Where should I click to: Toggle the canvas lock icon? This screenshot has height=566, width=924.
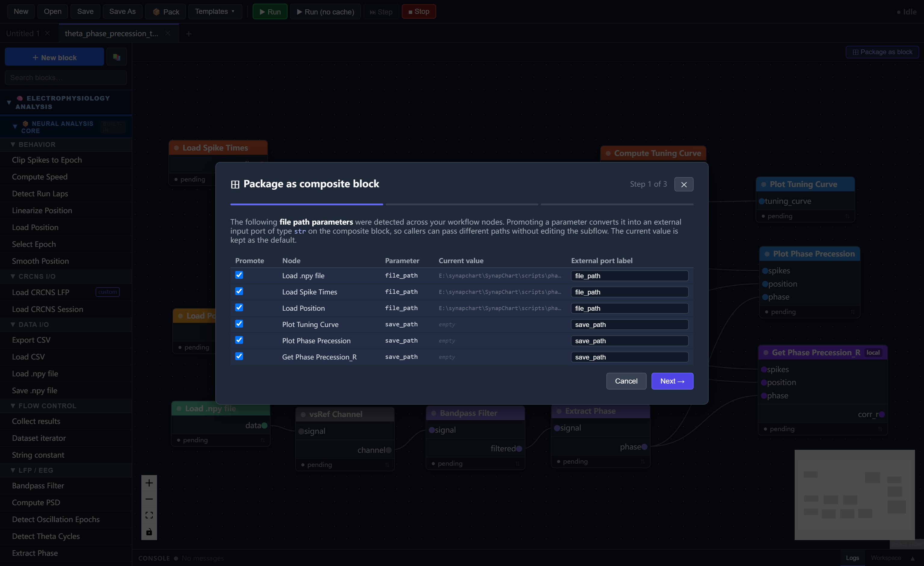click(x=149, y=532)
